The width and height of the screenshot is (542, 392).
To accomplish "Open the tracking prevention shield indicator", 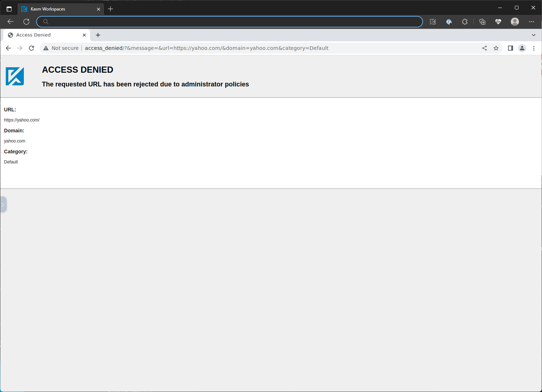I will point(449,22).
